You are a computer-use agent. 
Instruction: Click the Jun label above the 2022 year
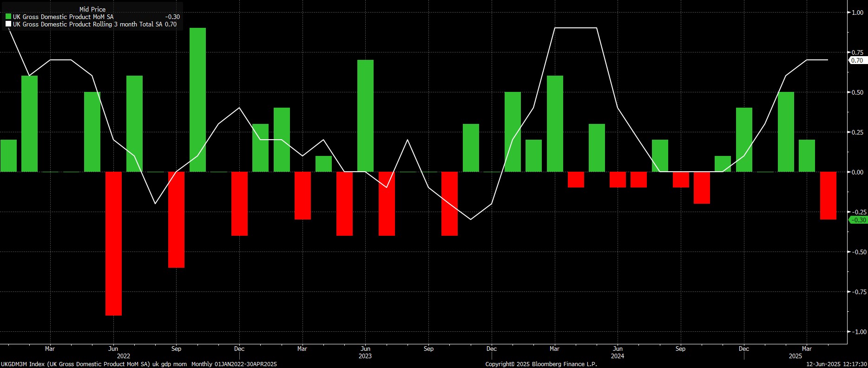tap(113, 349)
